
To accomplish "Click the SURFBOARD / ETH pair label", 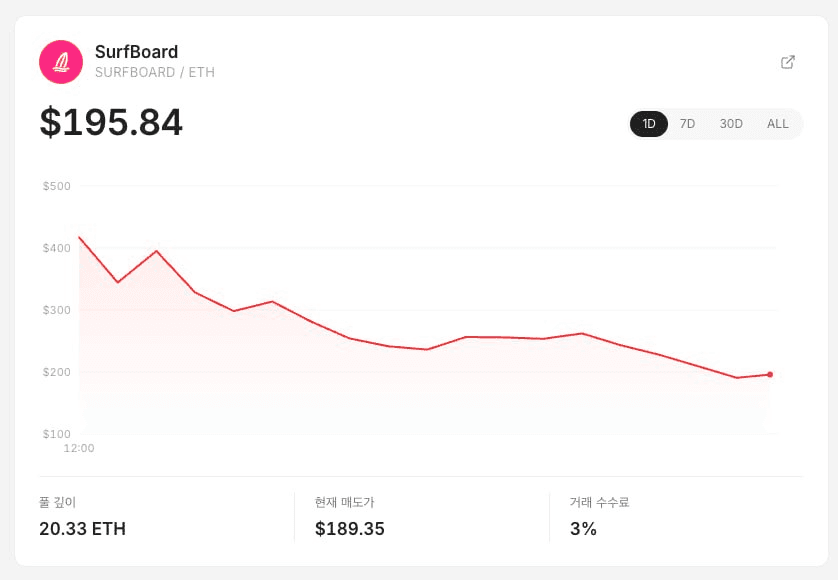I will point(155,72).
